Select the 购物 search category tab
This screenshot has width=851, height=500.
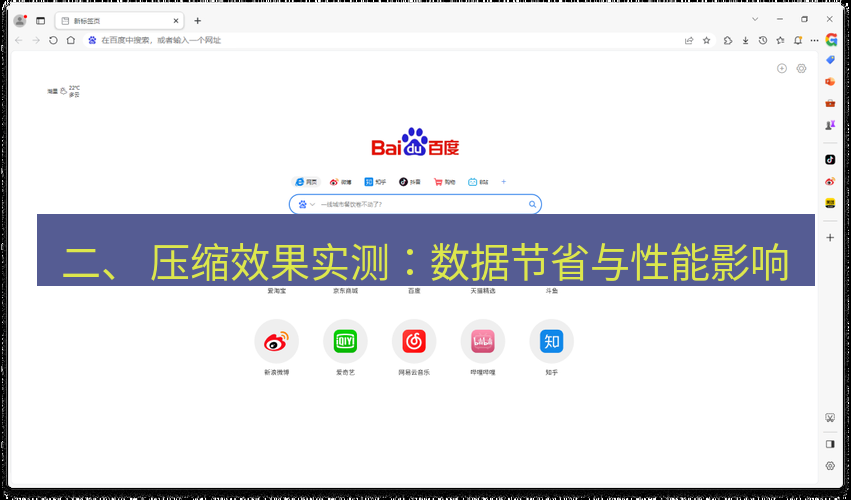click(444, 182)
